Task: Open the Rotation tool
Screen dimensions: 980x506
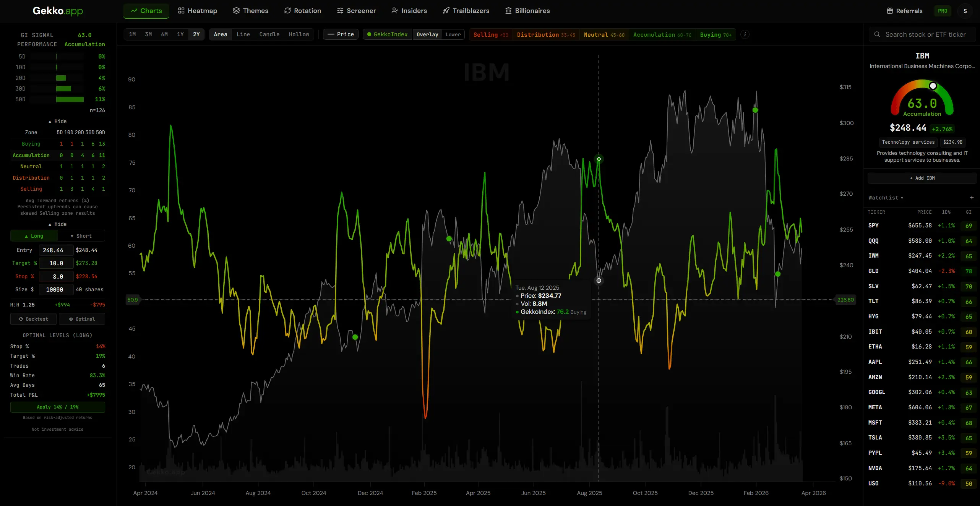Action: (302, 11)
